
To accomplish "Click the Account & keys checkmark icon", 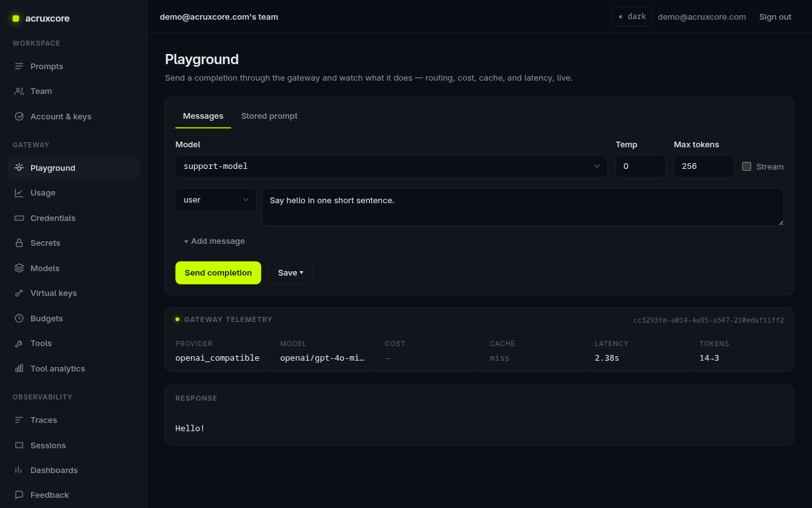I will tap(19, 116).
